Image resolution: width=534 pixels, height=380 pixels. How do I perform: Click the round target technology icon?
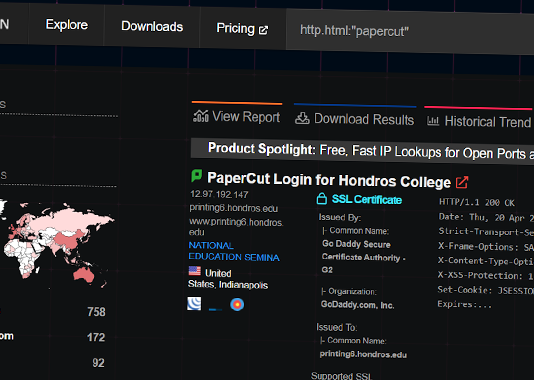(x=237, y=304)
